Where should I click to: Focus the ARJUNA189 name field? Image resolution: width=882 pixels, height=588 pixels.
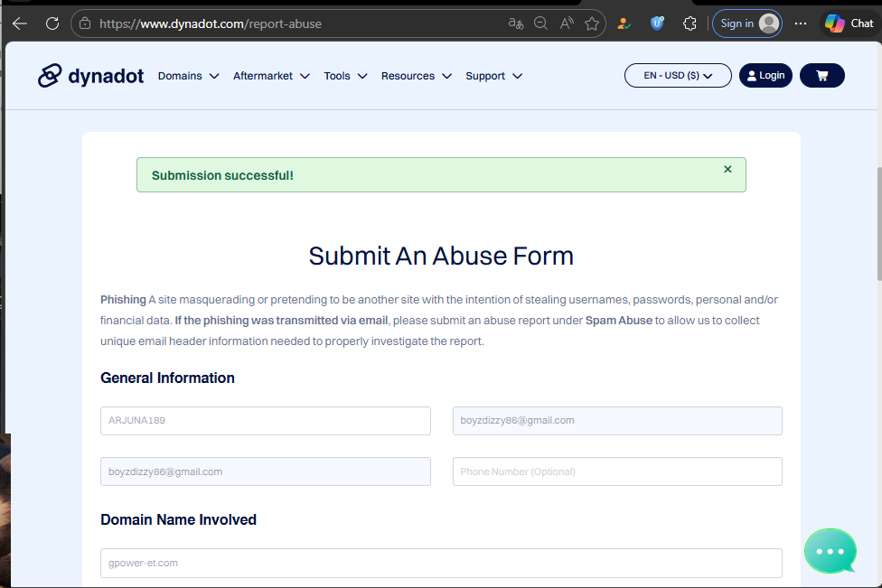[x=266, y=421]
